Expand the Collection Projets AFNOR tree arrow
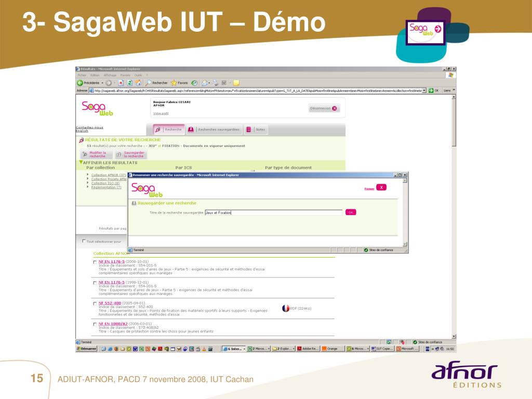Image resolution: width=532 pixels, height=399 pixels. (x=88, y=179)
